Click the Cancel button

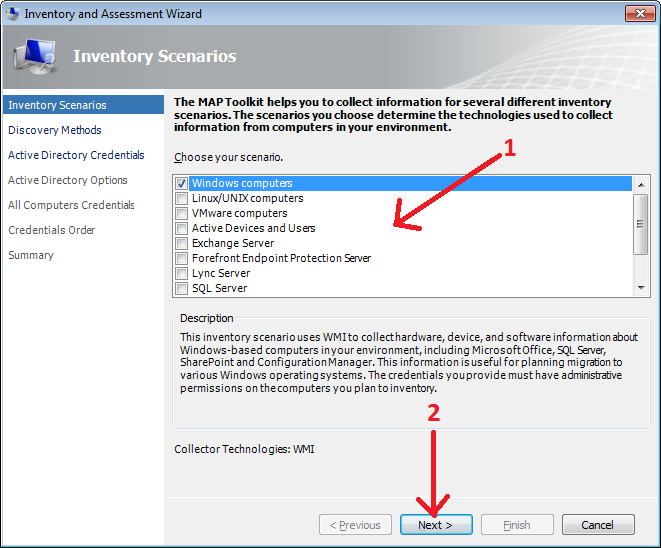[598, 525]
